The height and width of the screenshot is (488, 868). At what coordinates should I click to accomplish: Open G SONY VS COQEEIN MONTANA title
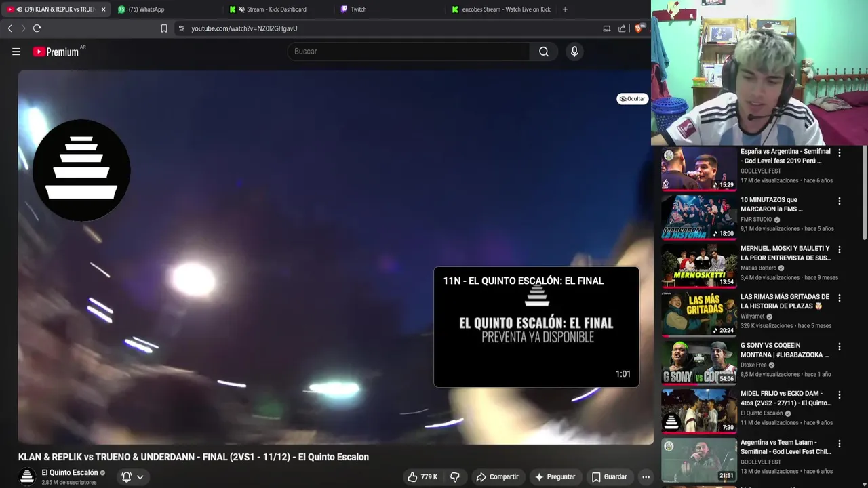[785, 350]
